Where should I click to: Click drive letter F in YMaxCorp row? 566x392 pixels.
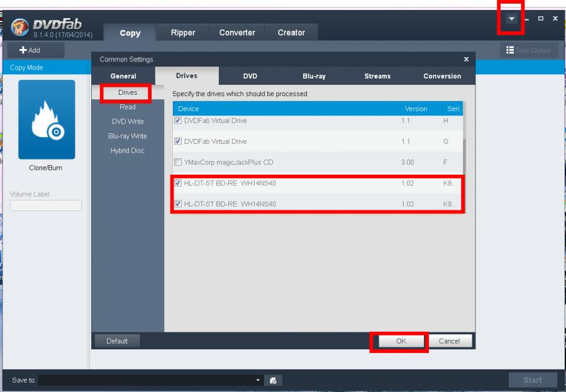point(445,162)
